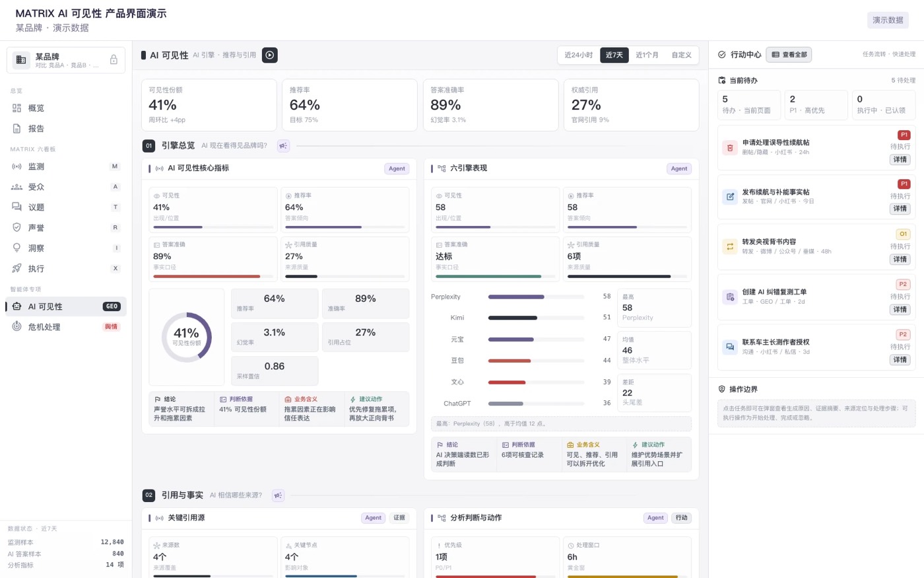Click the check-circle icon beside 行动中心
Viewport: 924px width, 578px height.
722,55
